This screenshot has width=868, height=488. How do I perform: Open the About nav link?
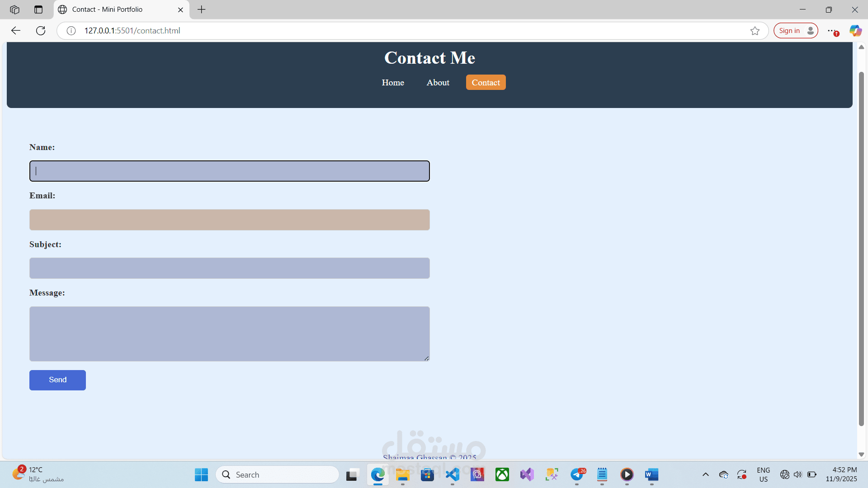(x=438, y=83)
